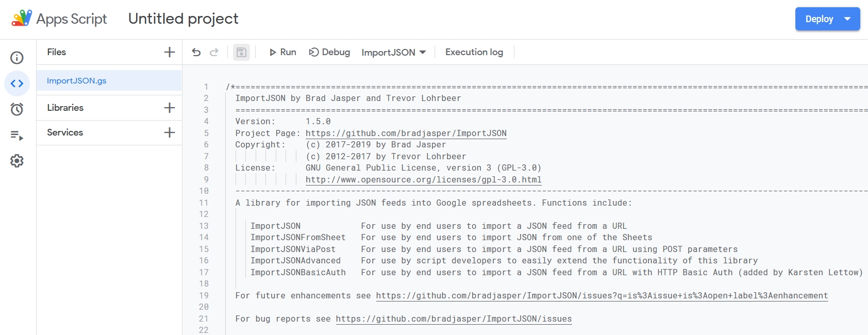The image size is (868, 335).
Task: Open the Triggers alarm clock icon
Action: (x=17, y=109)
